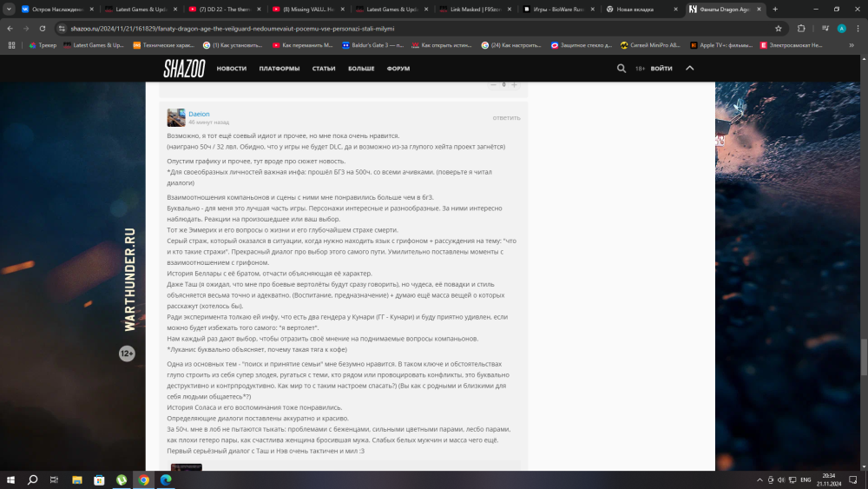This screenshot has width=868, height=489.
Task: Click ответить to reply to Daeion
Action: click(x=506, y=117)
